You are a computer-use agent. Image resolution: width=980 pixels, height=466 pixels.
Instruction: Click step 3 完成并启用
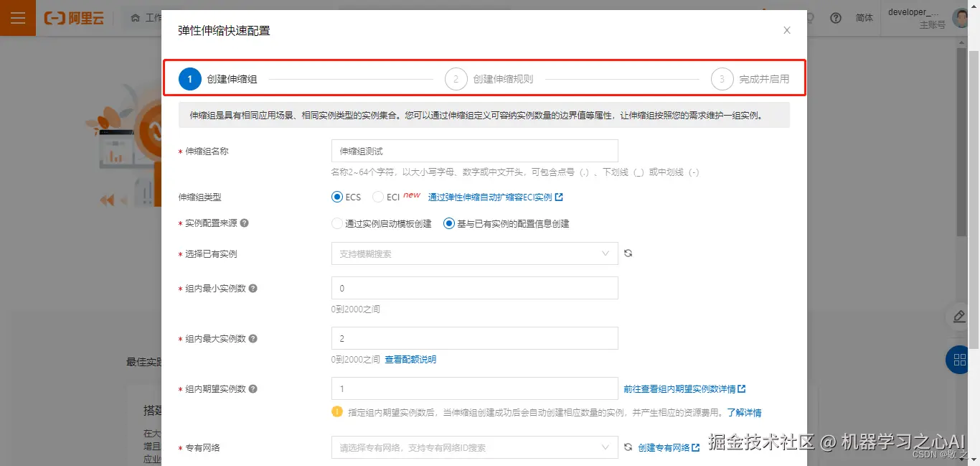tap(750, 79)
